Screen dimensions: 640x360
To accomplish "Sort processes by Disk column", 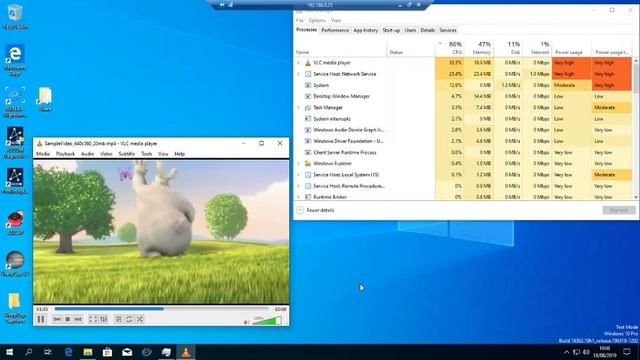I will pos(508,48).
